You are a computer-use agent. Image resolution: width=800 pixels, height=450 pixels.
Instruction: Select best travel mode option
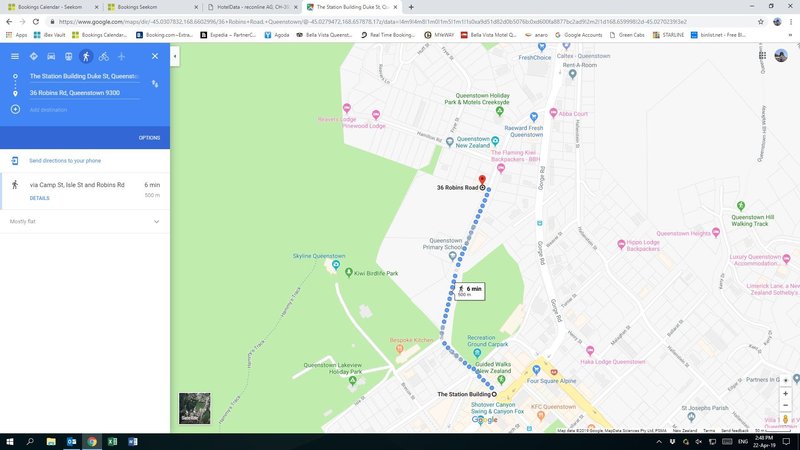32,56
